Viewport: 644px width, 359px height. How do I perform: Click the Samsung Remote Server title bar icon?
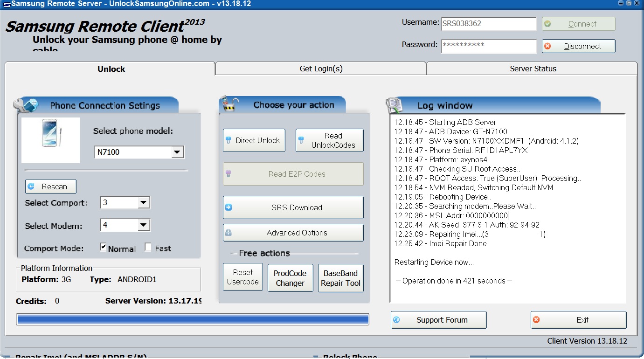click(x=6, y=4)
